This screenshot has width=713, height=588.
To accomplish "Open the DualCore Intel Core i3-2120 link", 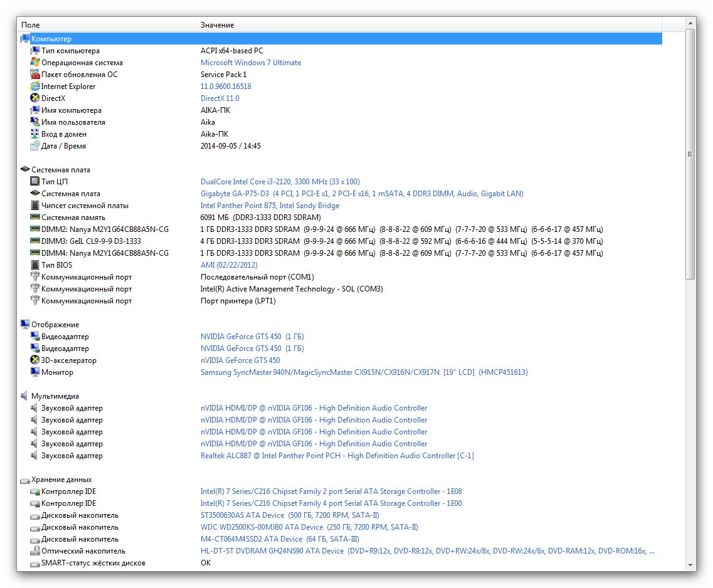I will tap(280, 182).
